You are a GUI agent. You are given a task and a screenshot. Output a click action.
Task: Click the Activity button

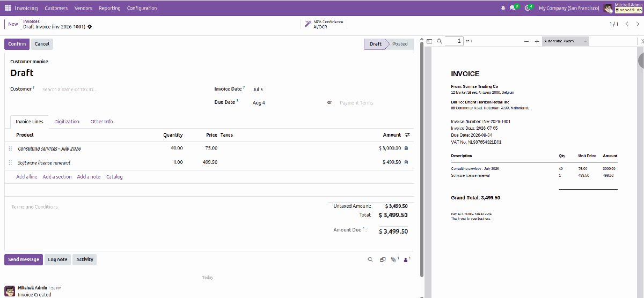(85, 259)
